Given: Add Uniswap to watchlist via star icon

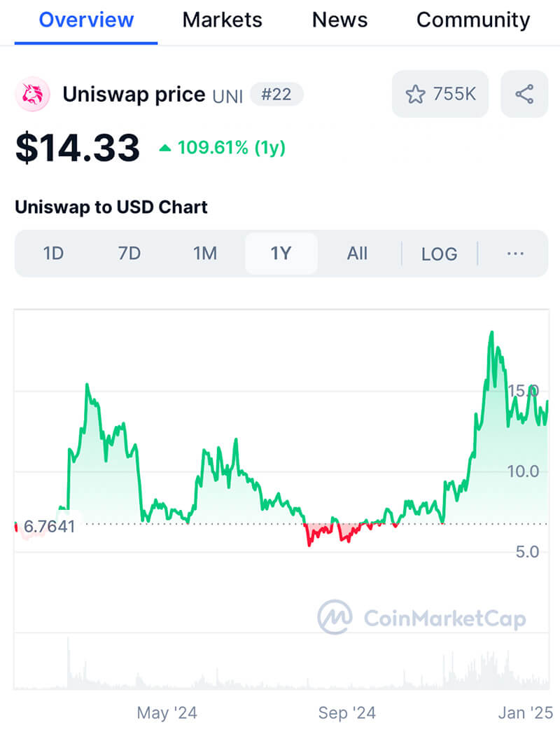Looking at the screenshot, I should click(416, 94).
